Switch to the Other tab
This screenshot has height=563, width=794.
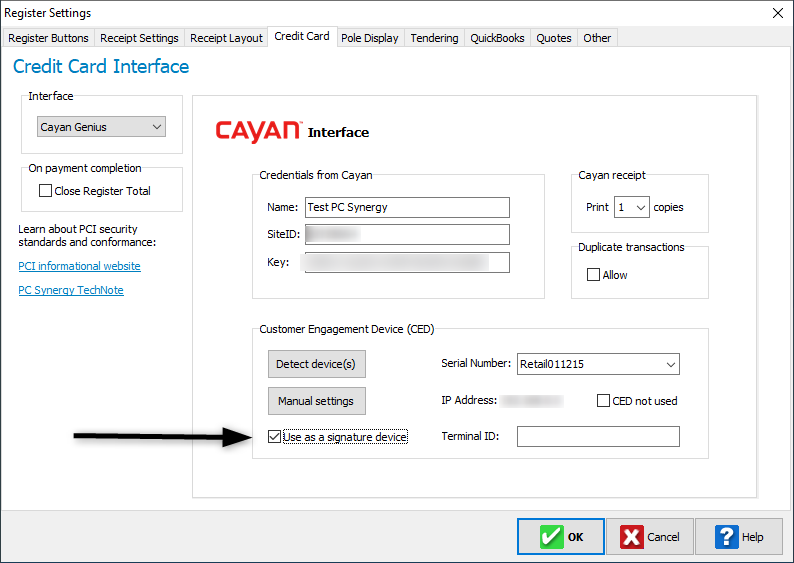pyautogui.click(x=597, y=38)
